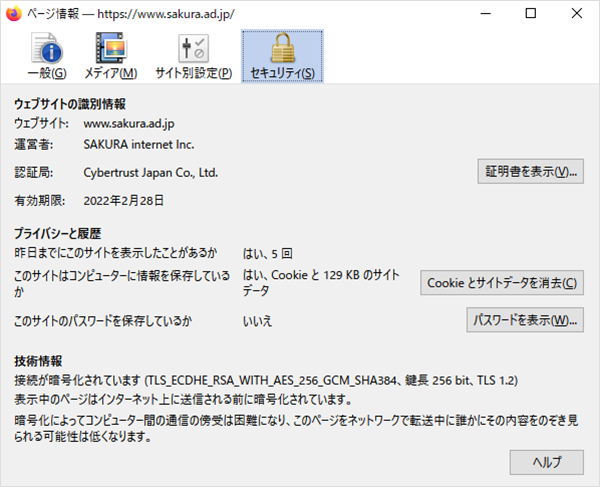Click the Cybertrust Japan Co., Ltd. text
The width and height of the screenshot is (600, 487).
point(151,172)
